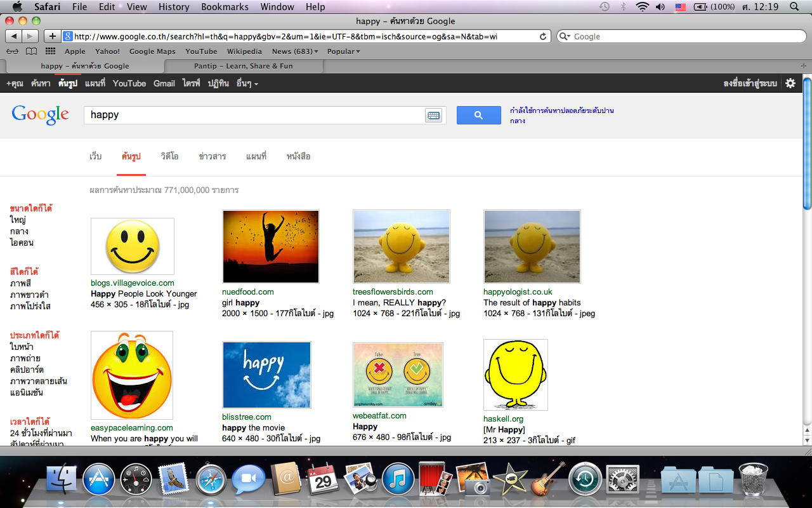Switch to the Pantip browser tab
The width and height of the screenshot is (812, 508).
tap(244, 66)
